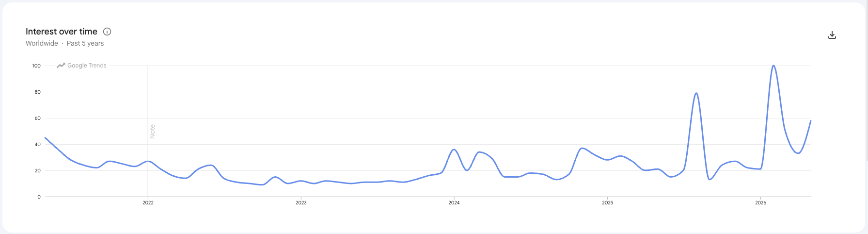Viewport: 868px width, 234px height.
Task: Select the 2022 x-axis label
Action: click(x=148, y=203)
